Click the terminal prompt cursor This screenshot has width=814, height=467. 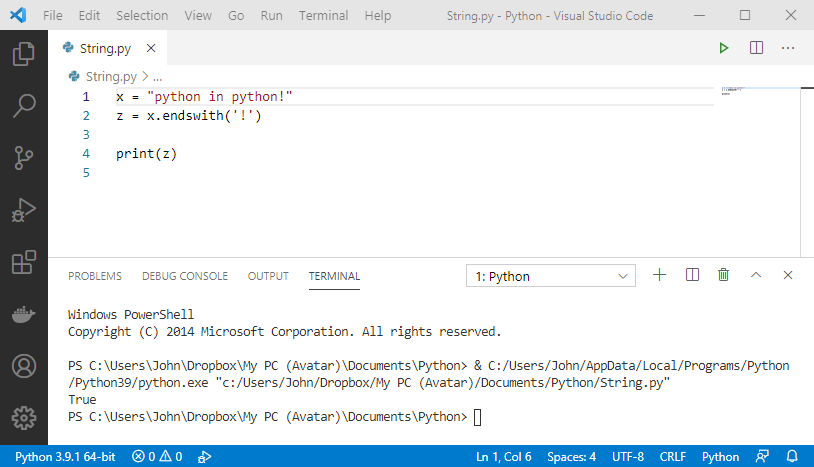click(x=478, y=417)
